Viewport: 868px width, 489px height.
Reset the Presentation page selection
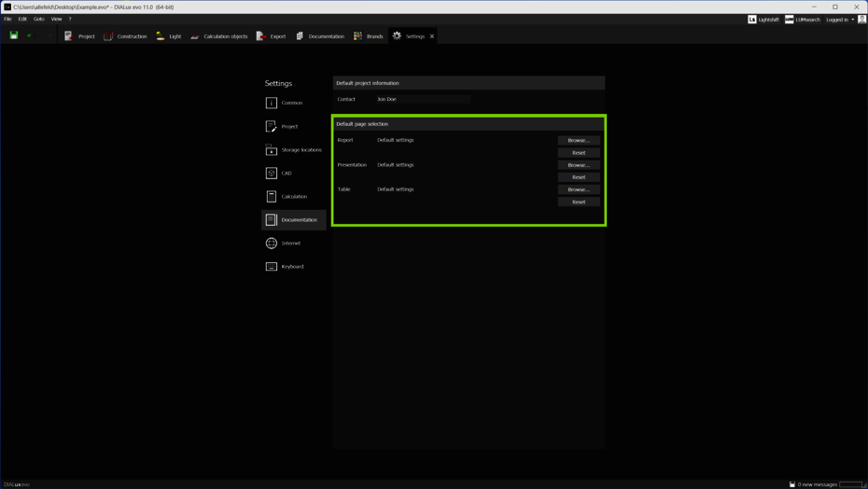click(579, 177)
